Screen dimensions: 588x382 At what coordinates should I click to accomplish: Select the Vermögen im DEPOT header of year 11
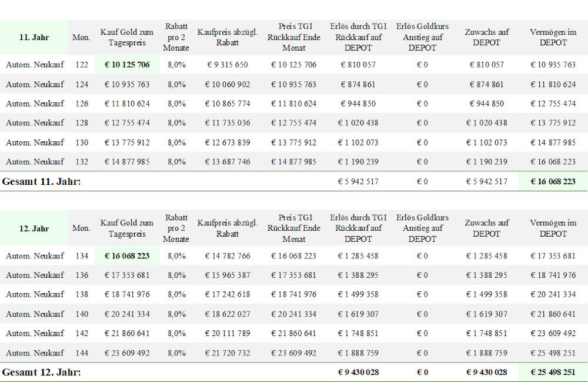(553, 37)
